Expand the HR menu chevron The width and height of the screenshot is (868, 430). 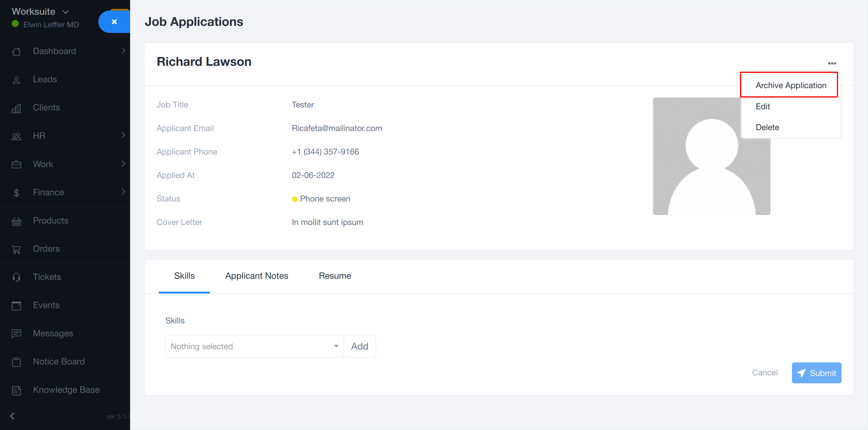(x=123, y=135)
